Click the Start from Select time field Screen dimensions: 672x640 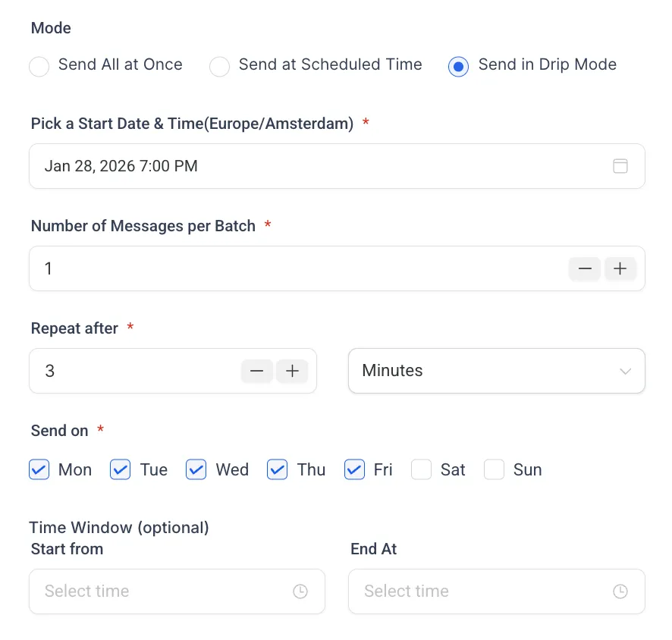[x=177, y=591]
